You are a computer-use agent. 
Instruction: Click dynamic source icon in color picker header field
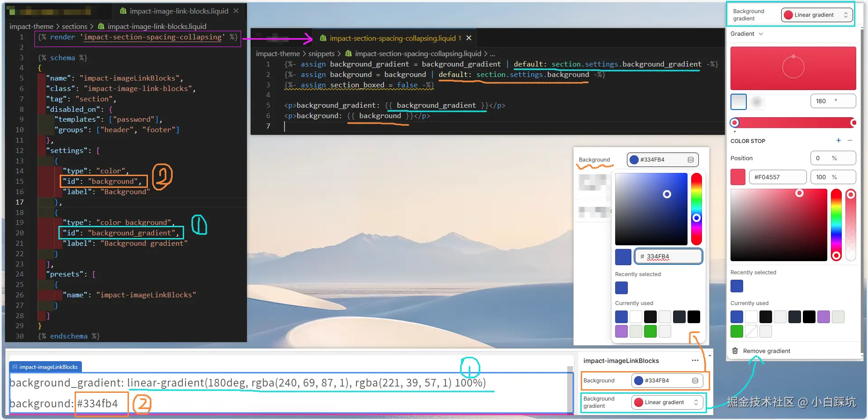pyautogui.click(x=691, y=160)
